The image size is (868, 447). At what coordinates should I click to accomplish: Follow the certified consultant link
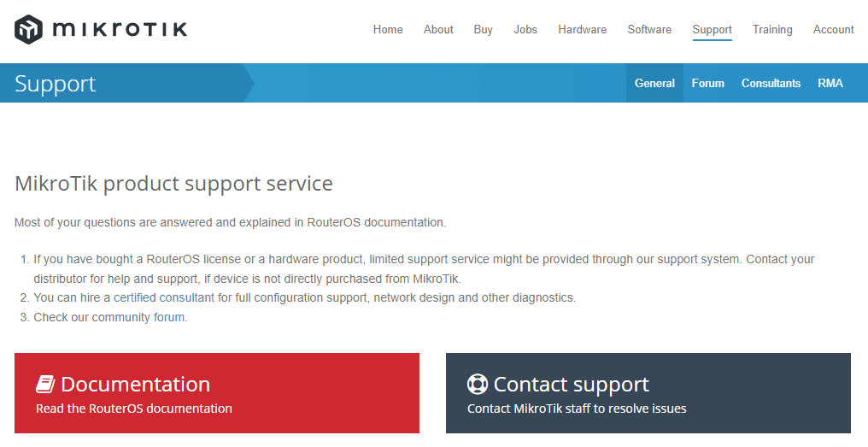pyautogui.click(x=164, y=297)
